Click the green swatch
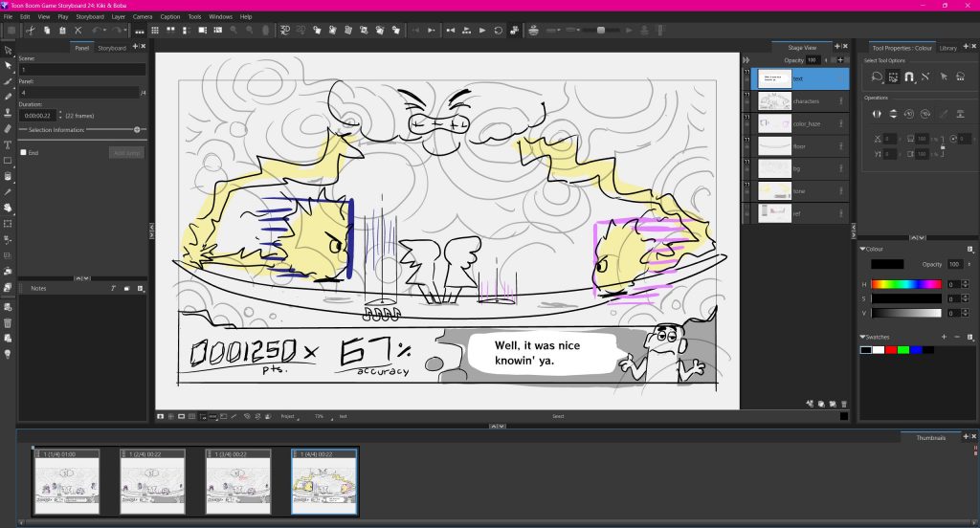 click(903, 350)
